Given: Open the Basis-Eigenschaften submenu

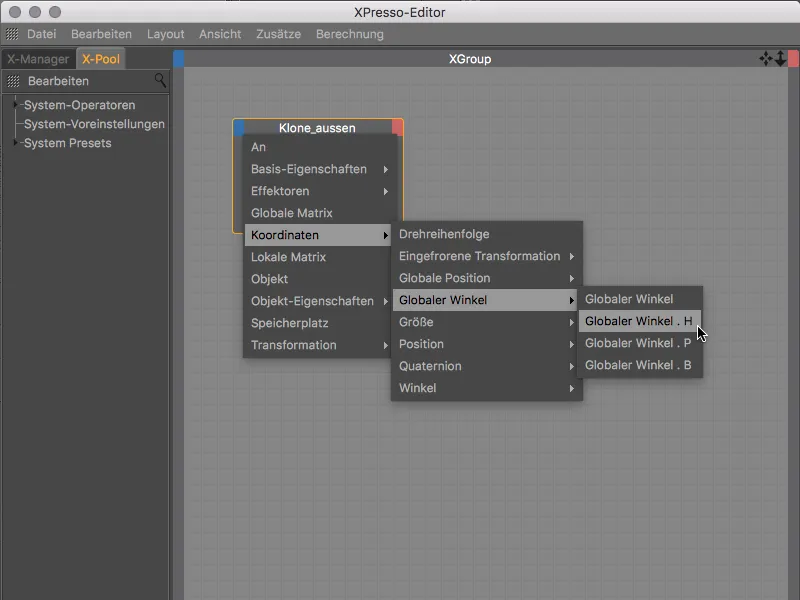Looking at the screenshot, I should tap(317, 169).
